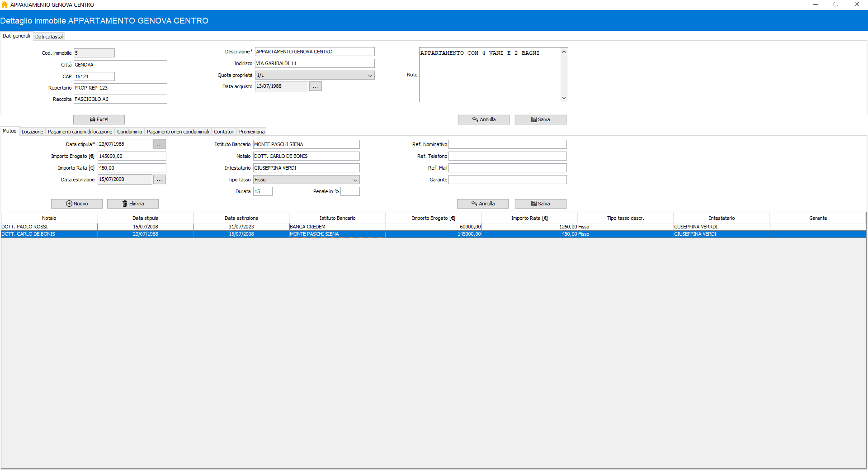
Task: Delete selected mutuo with Elimina
Action: 133,204
